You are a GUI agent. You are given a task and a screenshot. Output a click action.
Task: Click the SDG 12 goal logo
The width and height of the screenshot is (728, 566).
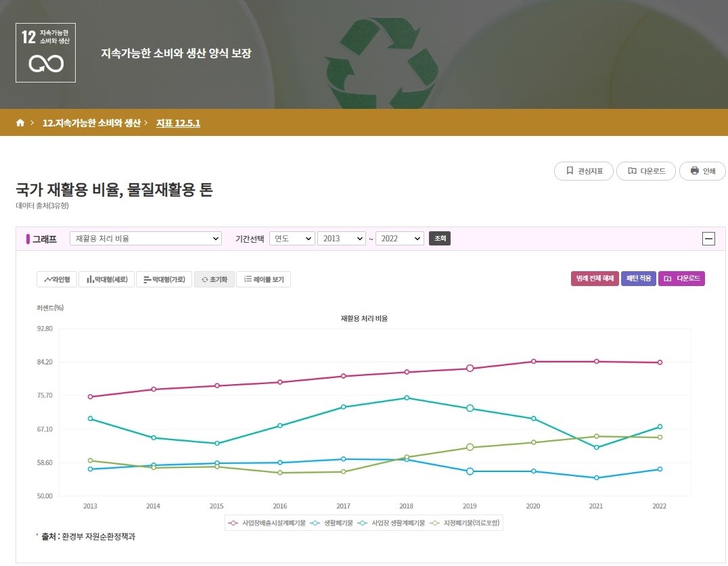coord(45,53)
